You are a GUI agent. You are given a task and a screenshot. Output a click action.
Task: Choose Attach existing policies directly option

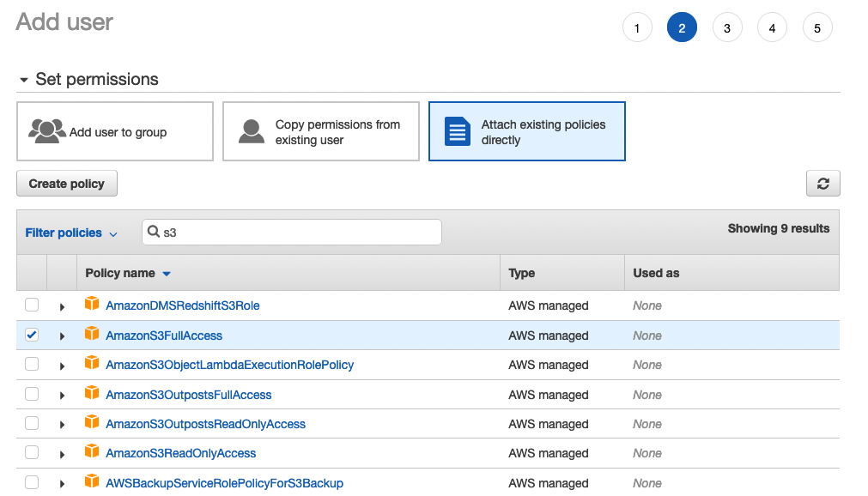point(527,131)
